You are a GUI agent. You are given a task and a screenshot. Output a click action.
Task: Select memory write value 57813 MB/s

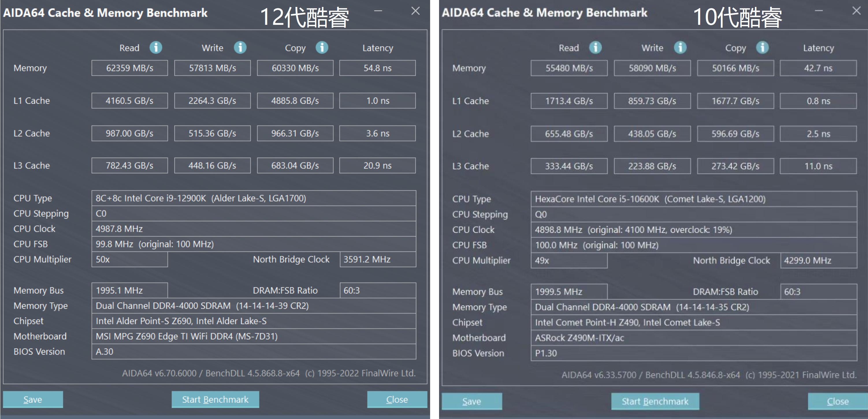(212, 68)
